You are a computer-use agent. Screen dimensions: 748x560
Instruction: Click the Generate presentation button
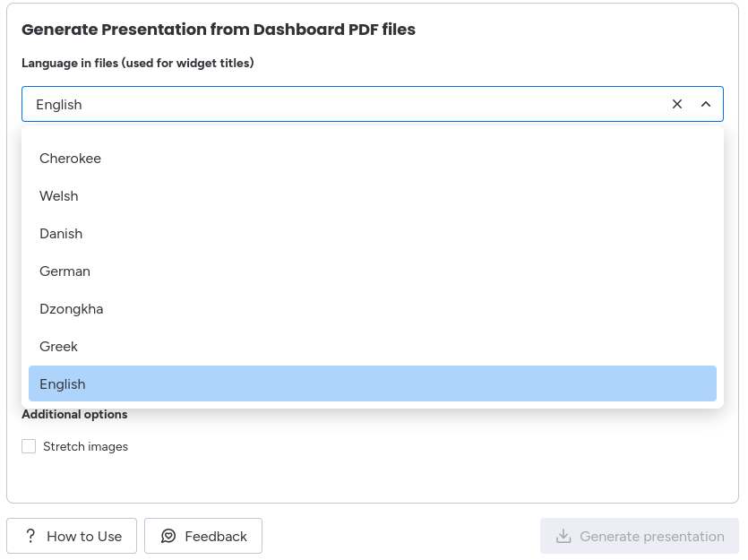click(640, 536)
